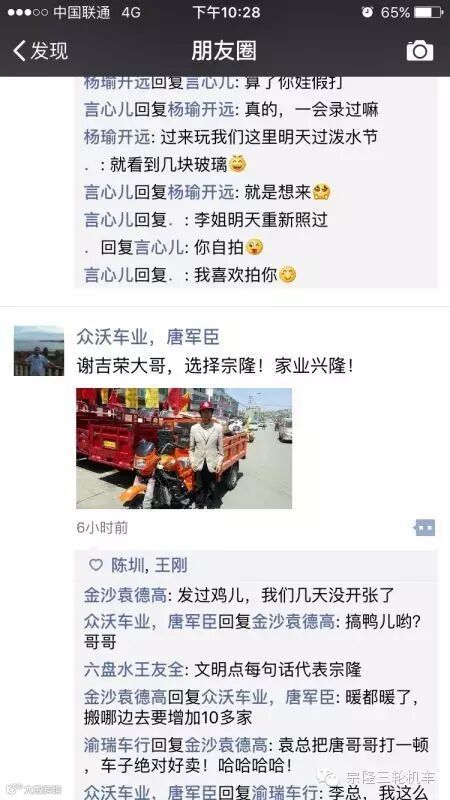450x800 pixels.
Task: Tap commenter name 六盘水王友全
Action: point(133,669)
